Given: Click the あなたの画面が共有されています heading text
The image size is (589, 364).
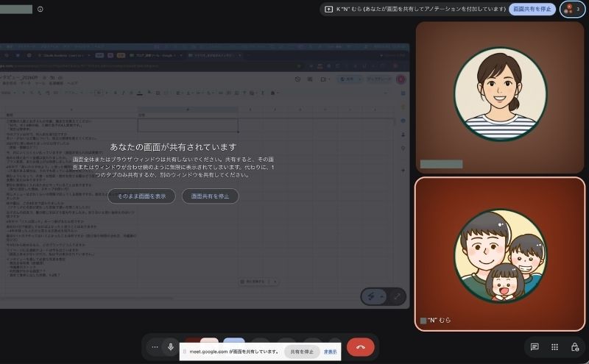Looking at the screenshot, I should (x=173, y=147).
